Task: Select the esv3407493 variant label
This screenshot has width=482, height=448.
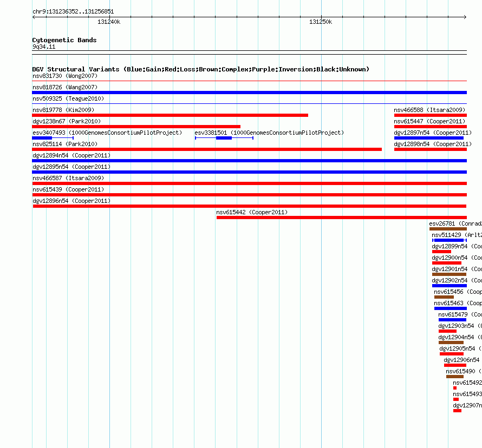Action: [x=107, y=133]
